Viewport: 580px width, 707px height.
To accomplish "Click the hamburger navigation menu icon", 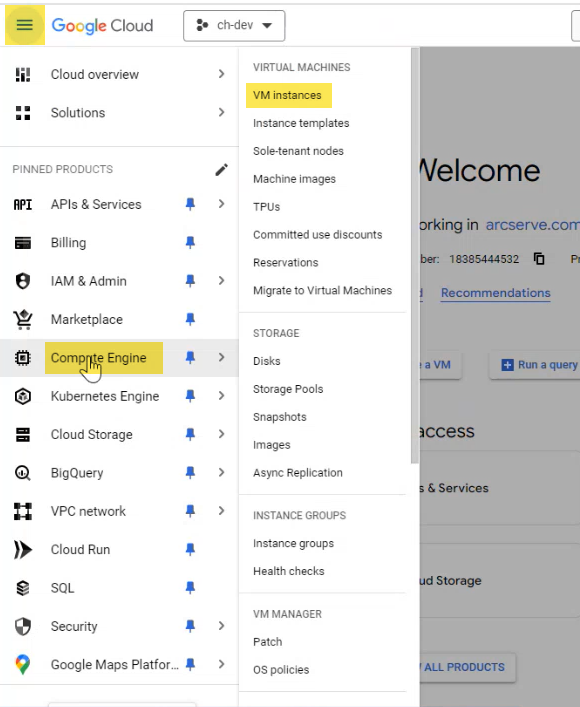I will pos(25,25).
